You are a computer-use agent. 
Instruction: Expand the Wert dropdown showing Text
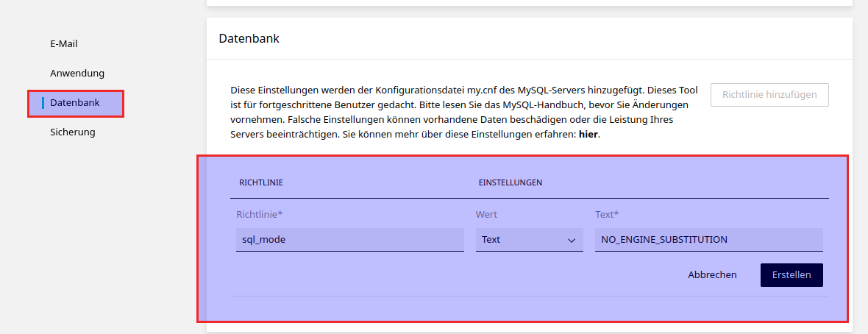pos(528,240)
